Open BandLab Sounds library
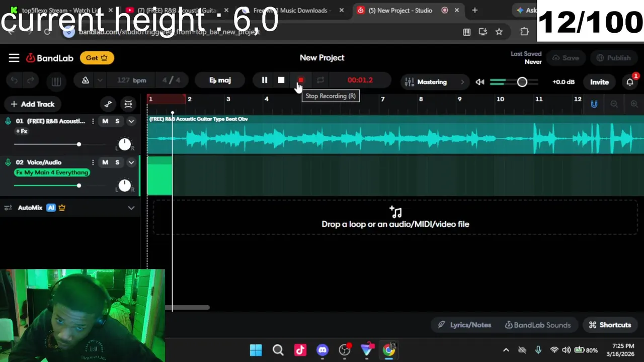 [x=538, y=325]
